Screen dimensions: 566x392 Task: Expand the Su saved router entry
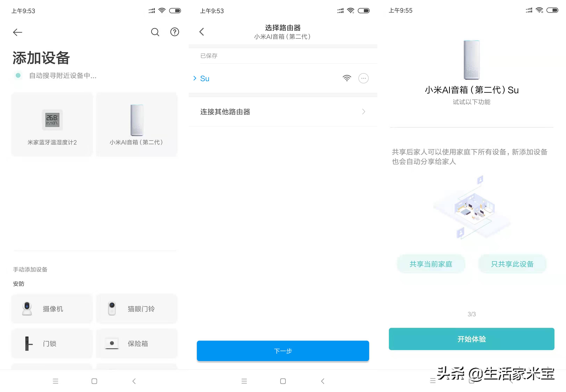[195, 78]
